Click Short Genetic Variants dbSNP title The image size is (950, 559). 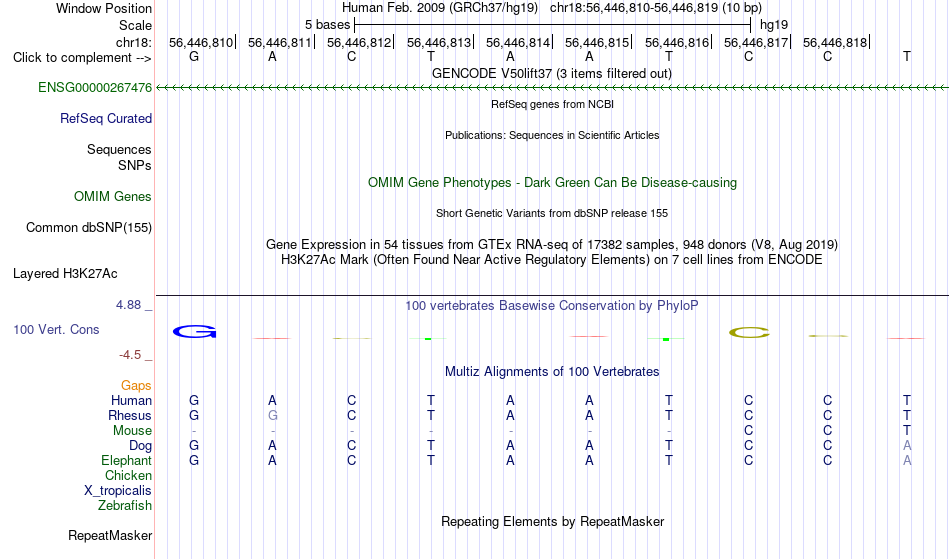pyautogui.click(x=552, y=213)
